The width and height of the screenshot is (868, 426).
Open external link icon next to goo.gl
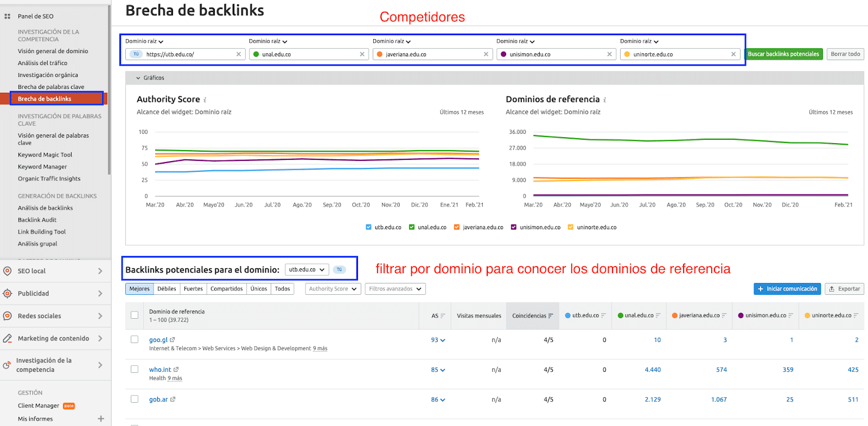(x=173, y=340)
